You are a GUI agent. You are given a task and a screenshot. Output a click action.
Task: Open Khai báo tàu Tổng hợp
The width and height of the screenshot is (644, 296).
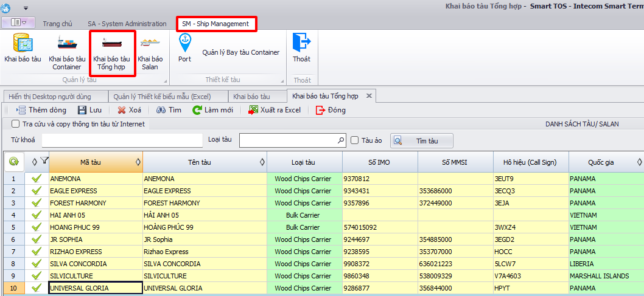(111, 52)
